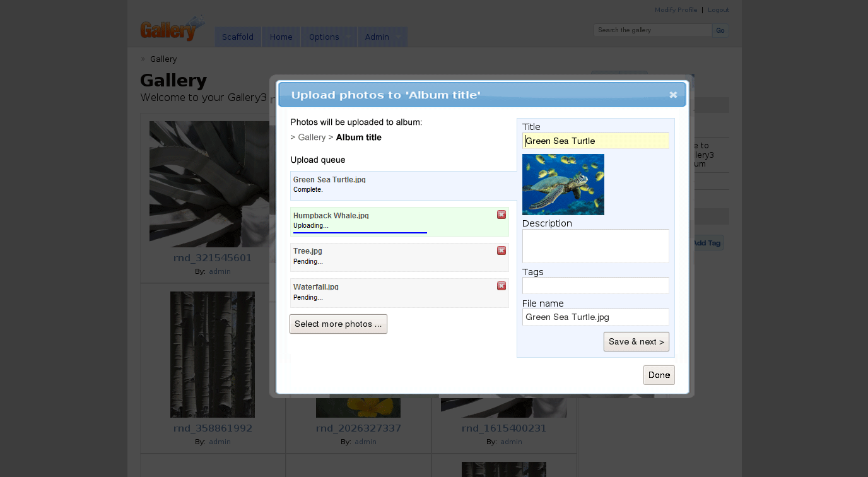Click the Go search button
868x477 pixels.
[x=720, y=30]
